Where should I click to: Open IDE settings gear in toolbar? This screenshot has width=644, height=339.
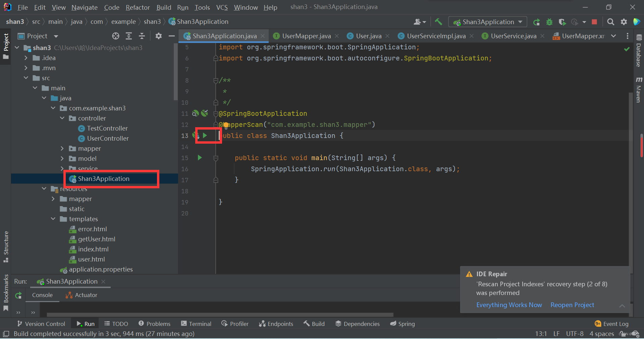(x=624, y=22)
